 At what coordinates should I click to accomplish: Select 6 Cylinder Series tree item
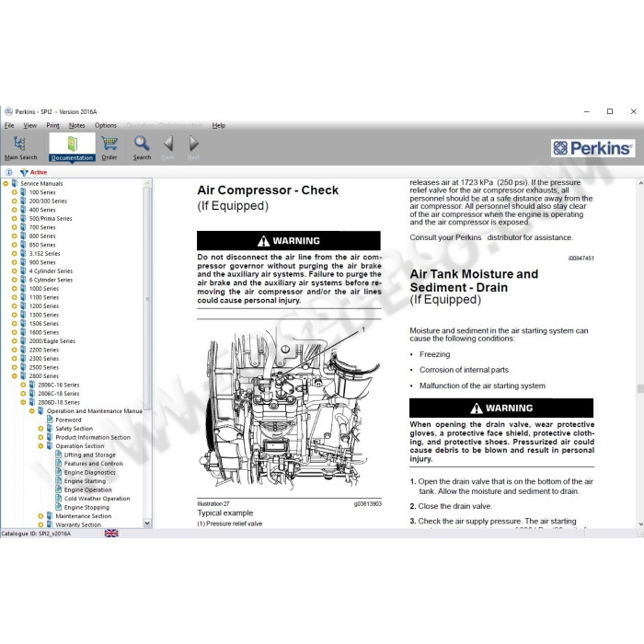51,280
